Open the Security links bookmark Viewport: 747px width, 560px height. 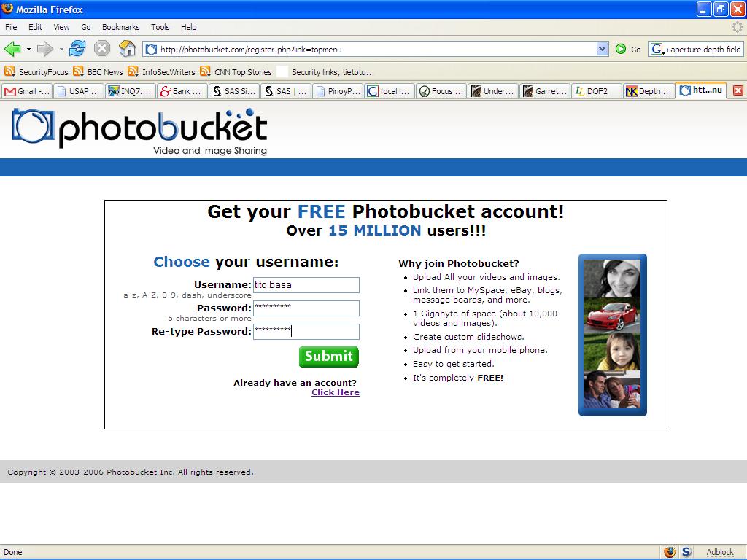[x=326, y=72]
